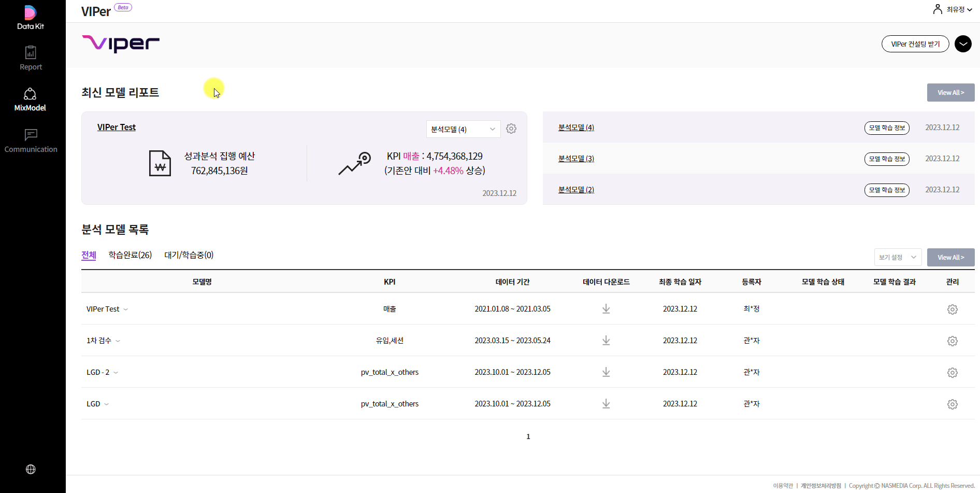The width and height of the screenshot is (980, 493).
Task: Open 모델 학습 정보 for 분석모델 (4)
Action: (x=887, y=128)
